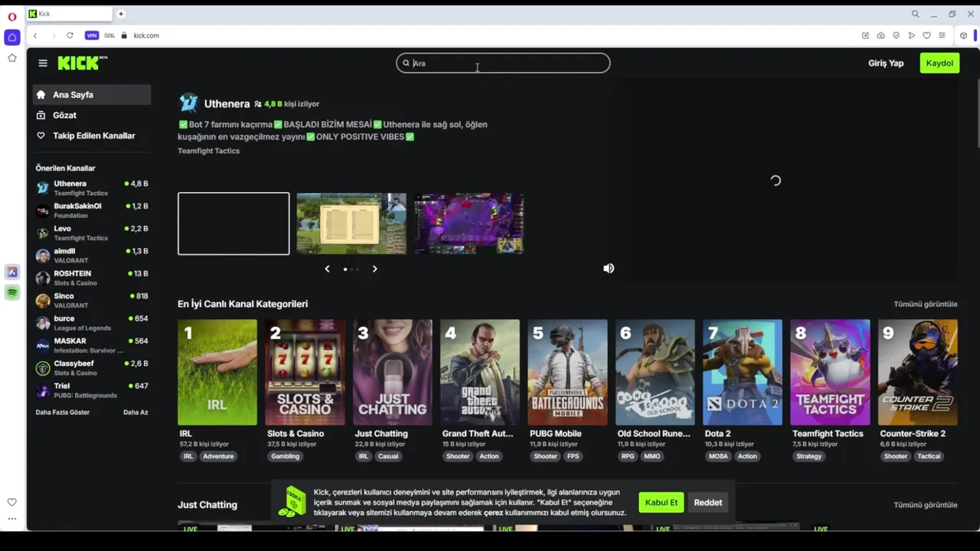Go to next featured stream arrow
The image size is (980, 551).
point(374,269)
